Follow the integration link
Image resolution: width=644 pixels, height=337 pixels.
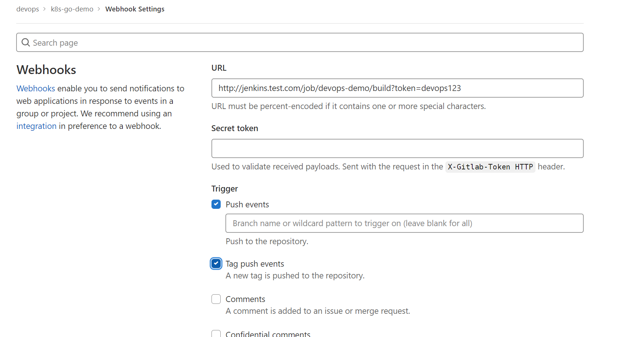(x=36, y=126)
